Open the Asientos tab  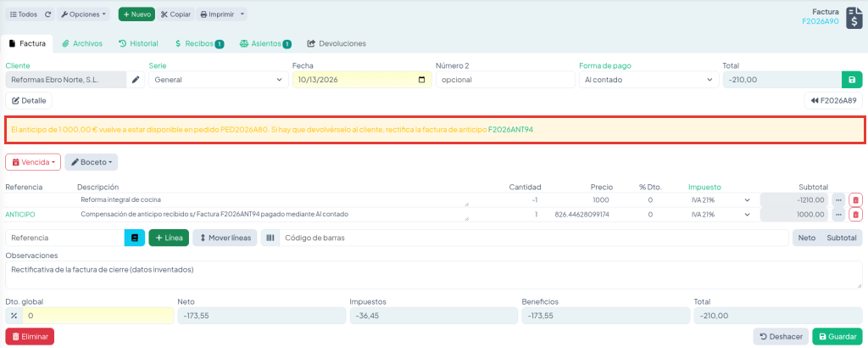click(265, 43)
